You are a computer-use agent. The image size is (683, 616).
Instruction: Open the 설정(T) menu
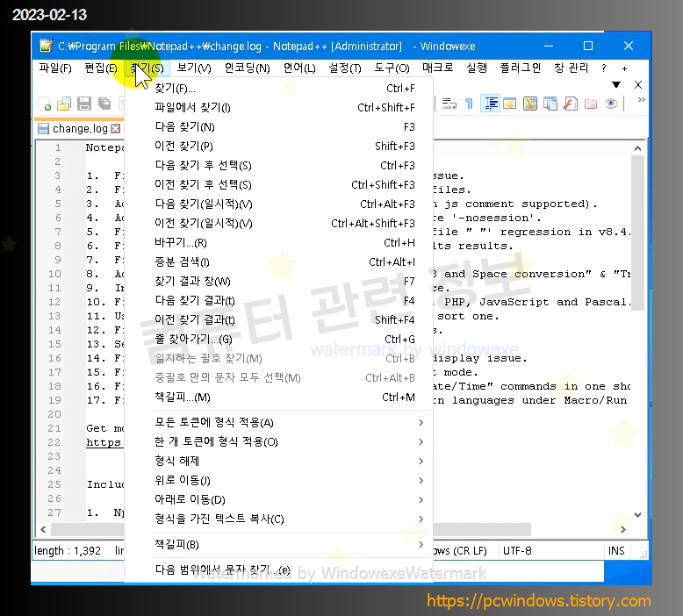point(344,68)
